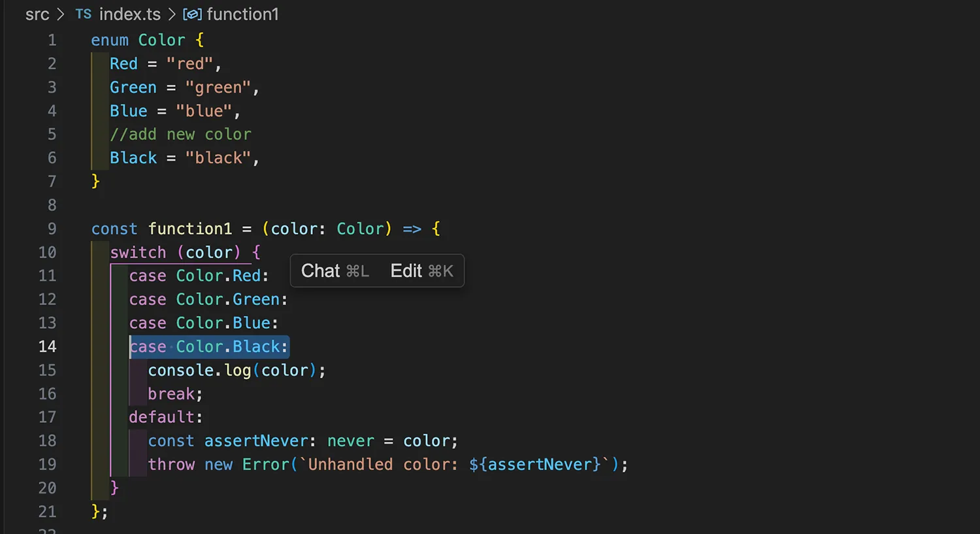
Task: Click the assertNever variable declaration
Action: 255,441
